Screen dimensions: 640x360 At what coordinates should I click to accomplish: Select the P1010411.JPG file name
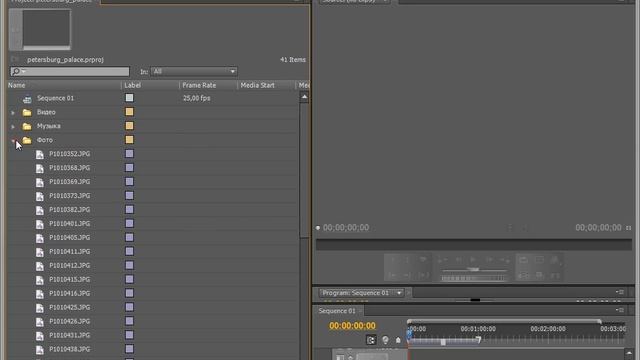pos(70,251)
